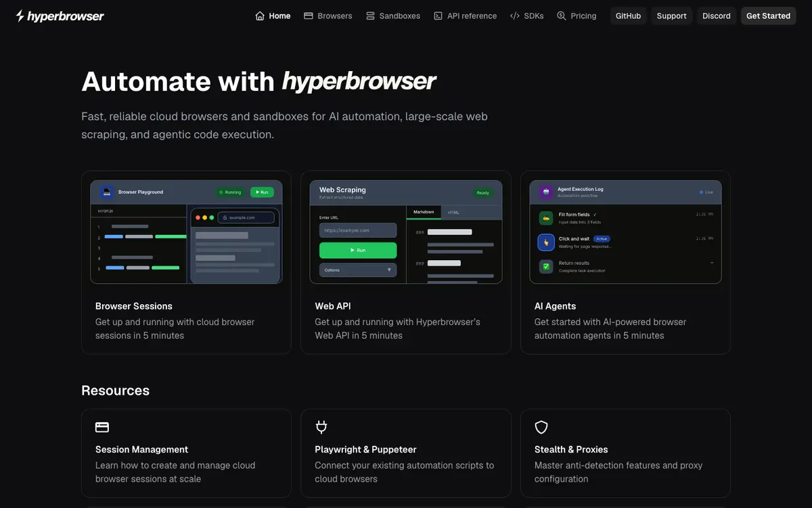The height and width of the screenshot is (508, 812).
Task: Click the Browsers nav icon
Action: point(309,16)
